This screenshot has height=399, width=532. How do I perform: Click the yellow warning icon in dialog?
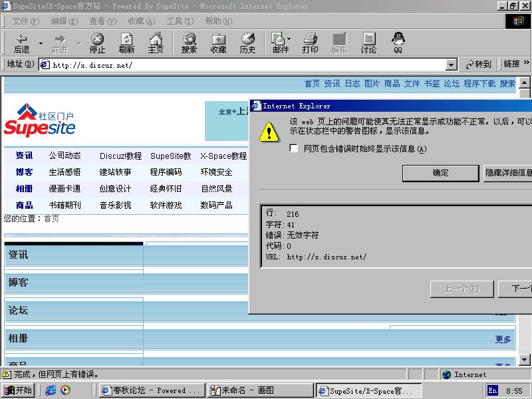coord(269,132)
